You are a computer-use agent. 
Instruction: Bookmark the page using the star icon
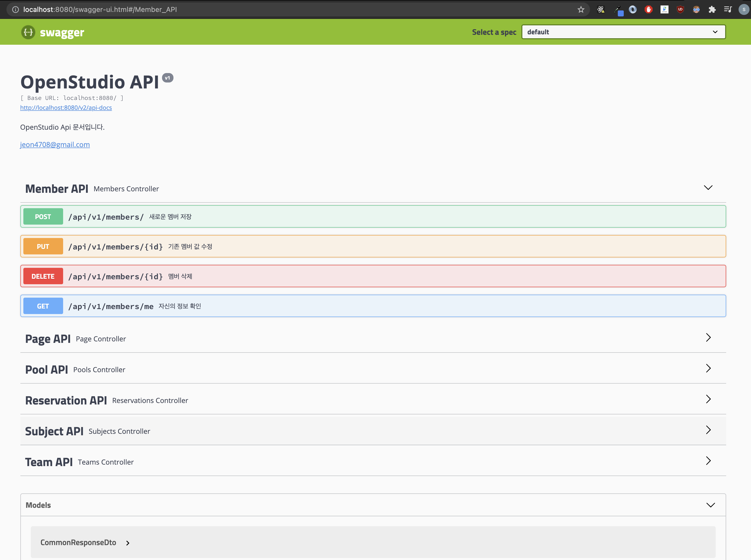[581, 9]
